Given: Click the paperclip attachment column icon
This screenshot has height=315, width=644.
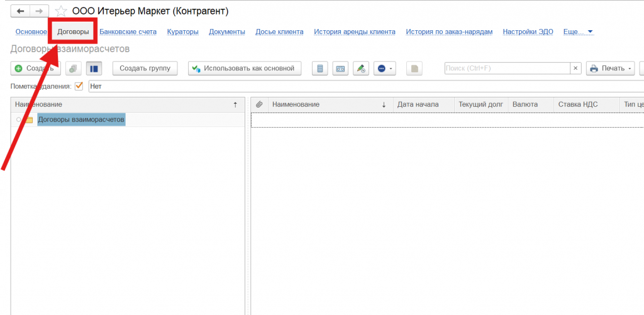Looking at the screenshot, I should 259,104.
